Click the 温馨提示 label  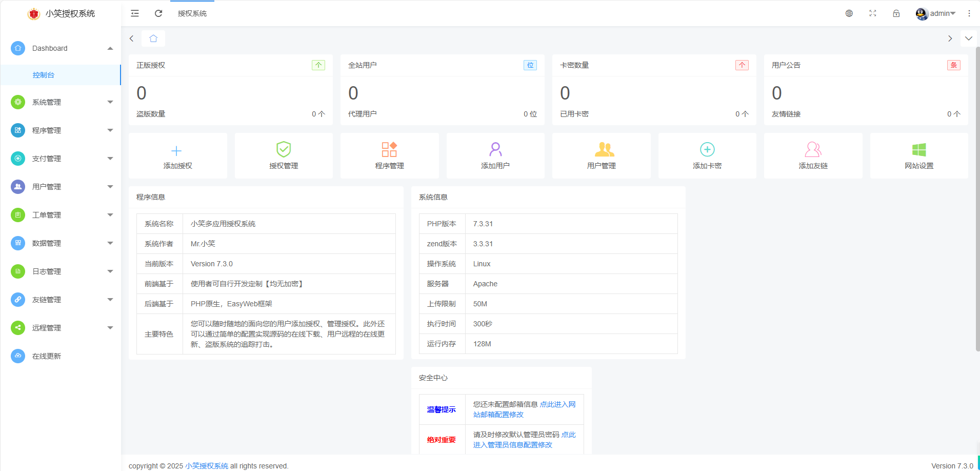[x=442, y=409]
